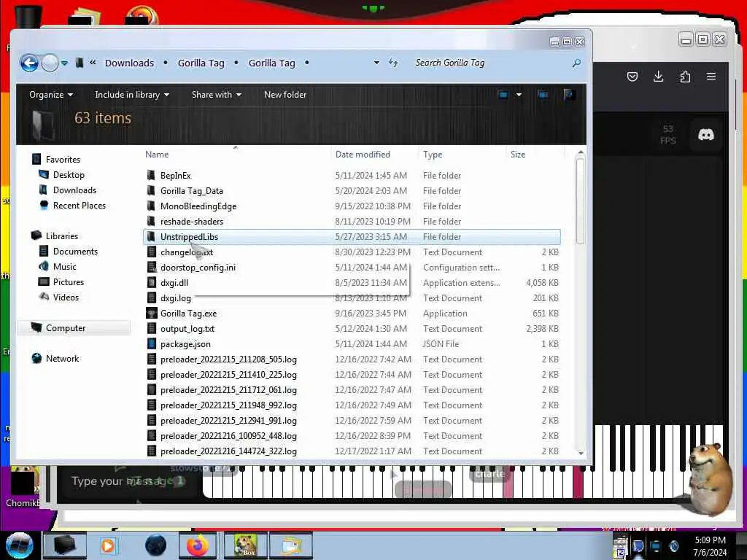This screenshot has width=747, height=560.
Task: Select Music library
Action: point(65,266)
